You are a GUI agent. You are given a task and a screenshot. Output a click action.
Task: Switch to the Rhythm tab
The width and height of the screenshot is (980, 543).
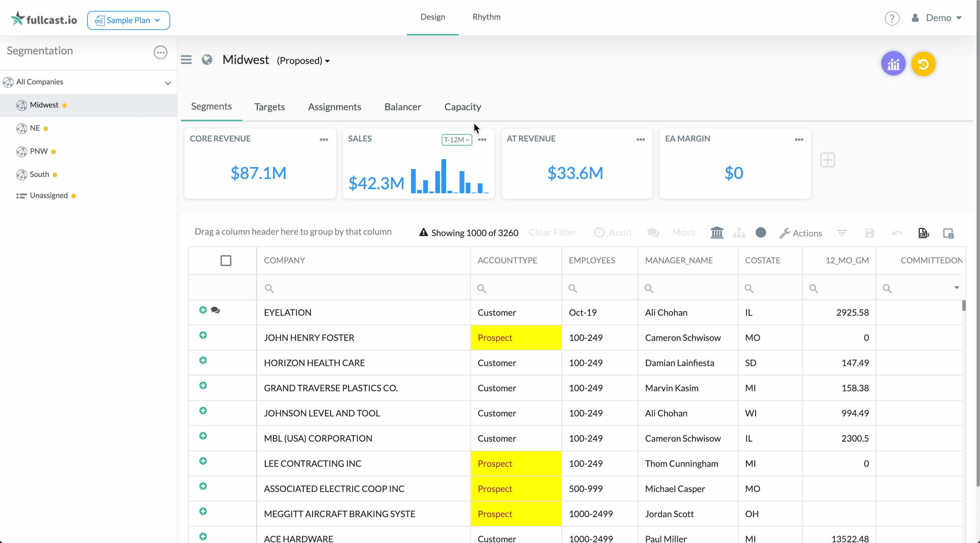486,17
